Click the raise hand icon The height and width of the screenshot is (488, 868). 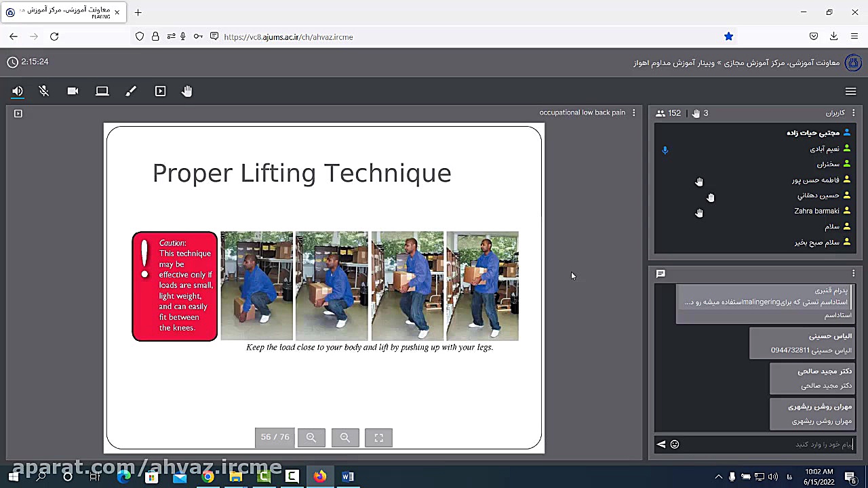coord(187,91)
